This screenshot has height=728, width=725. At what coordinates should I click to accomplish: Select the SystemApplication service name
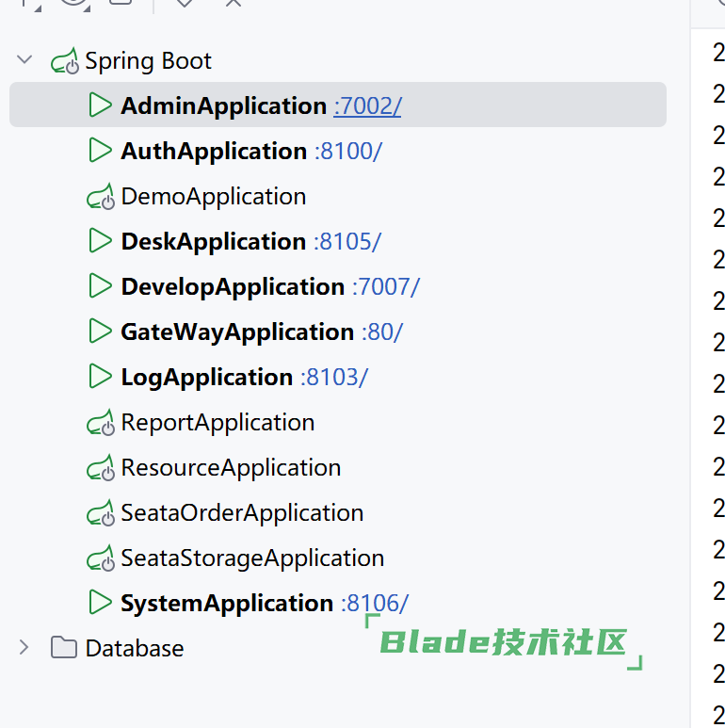[x=227, y=603]
